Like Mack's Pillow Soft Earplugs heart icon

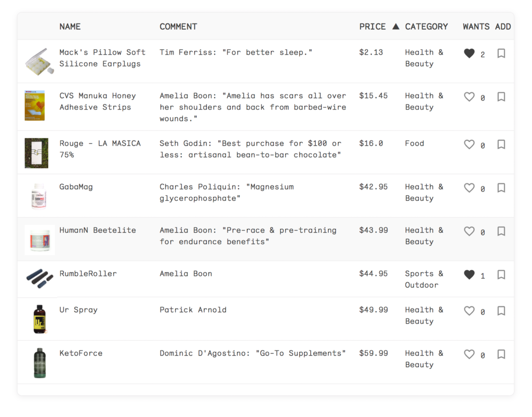tap(469, 53)
